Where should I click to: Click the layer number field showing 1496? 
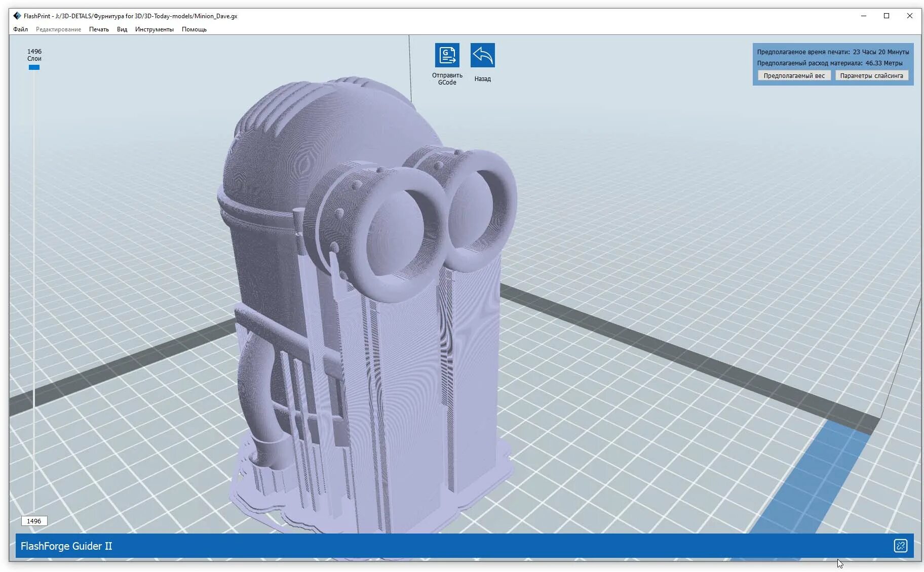pos(34,521)
